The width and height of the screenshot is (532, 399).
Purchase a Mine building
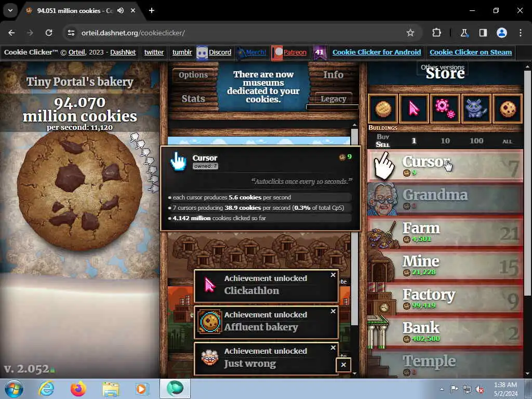click(x=445, y=265)
